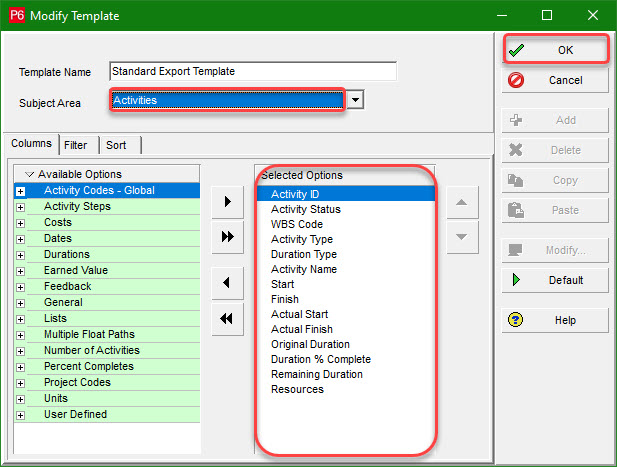Collapse the Available Options header
The width and height of the screenshot is (617, 467).
click(30, 174)
